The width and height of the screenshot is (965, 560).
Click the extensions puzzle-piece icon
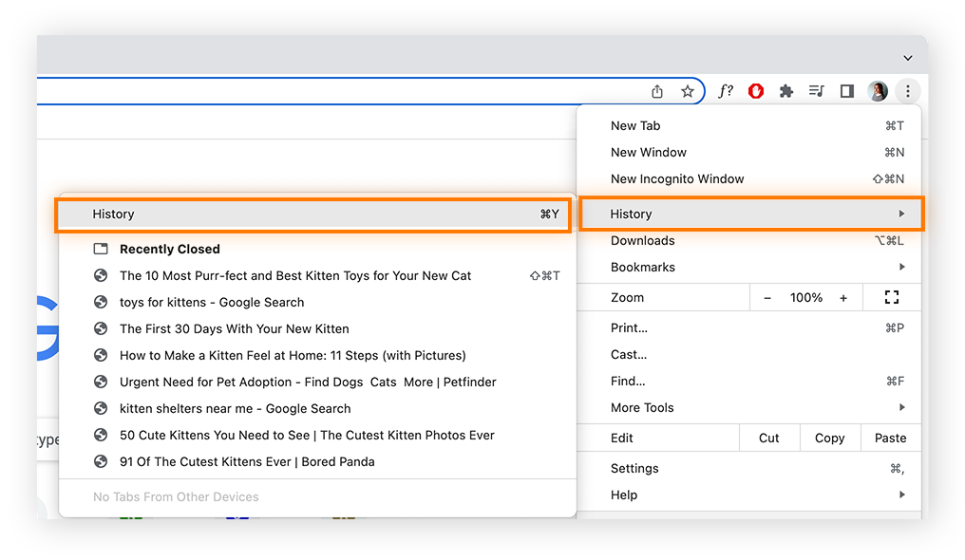click(x=785, y=91)
